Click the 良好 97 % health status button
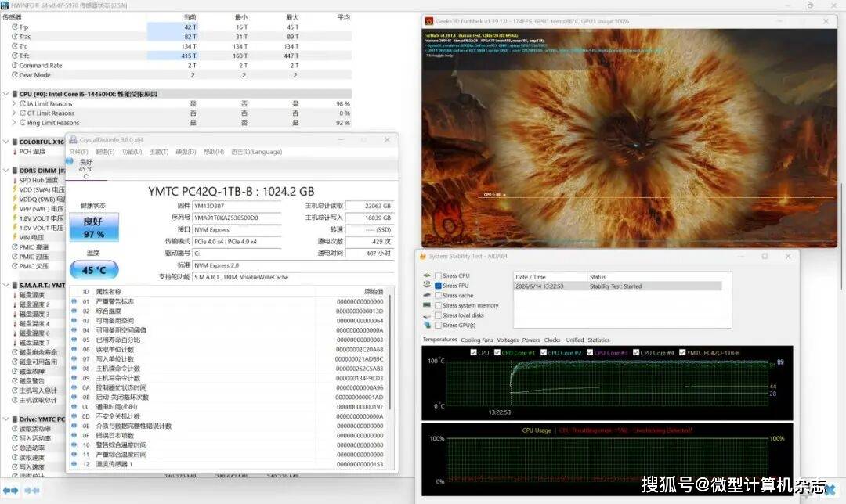The width and height of the screenshot is (846, 504). (x=94, y=228)
